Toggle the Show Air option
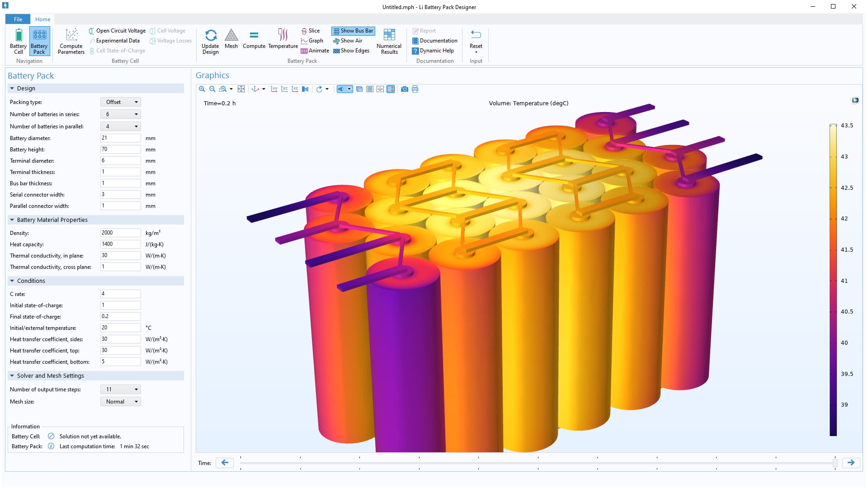The height and width of the screenshot is (488, 868). (348, 41)
